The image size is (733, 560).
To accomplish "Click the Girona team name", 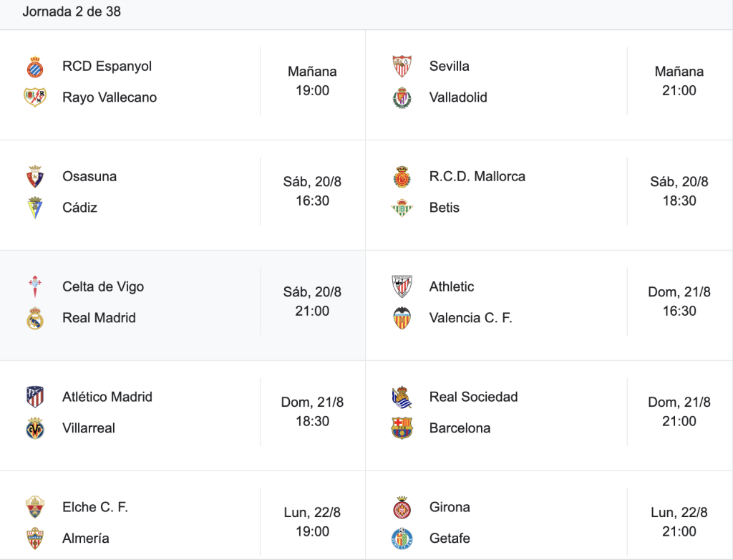I will pyautogui.click(x=450, y=507).
